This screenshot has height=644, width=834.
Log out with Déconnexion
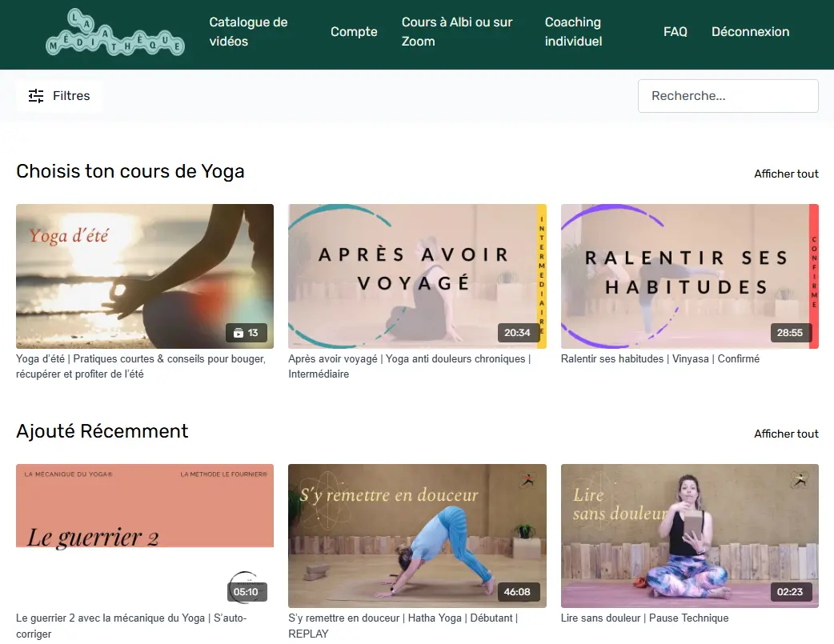(x=751, y=31)
